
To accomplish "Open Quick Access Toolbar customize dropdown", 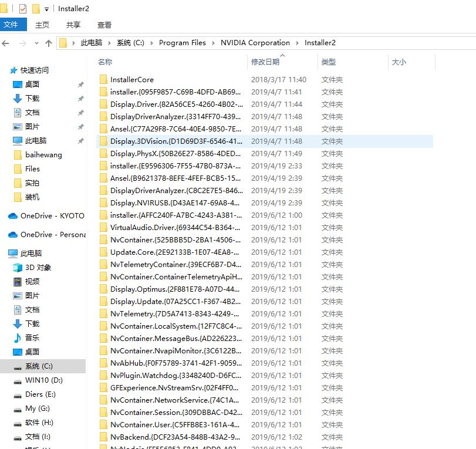I will pos(46,9).
